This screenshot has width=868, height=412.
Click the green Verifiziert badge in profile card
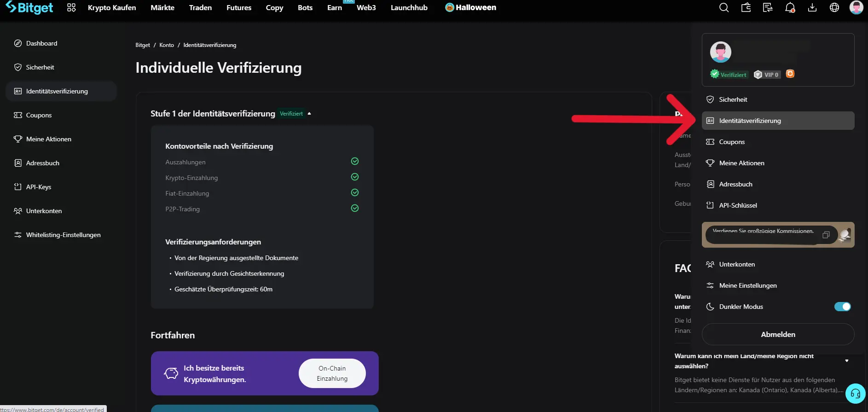click(x=729, y=75)
